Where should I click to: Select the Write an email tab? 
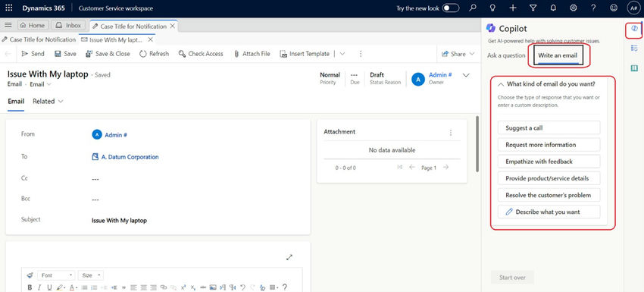[558, 55]
